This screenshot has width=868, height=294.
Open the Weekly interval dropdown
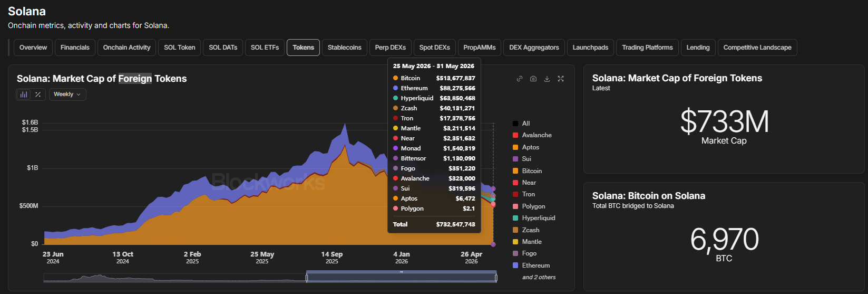(67, 94)
